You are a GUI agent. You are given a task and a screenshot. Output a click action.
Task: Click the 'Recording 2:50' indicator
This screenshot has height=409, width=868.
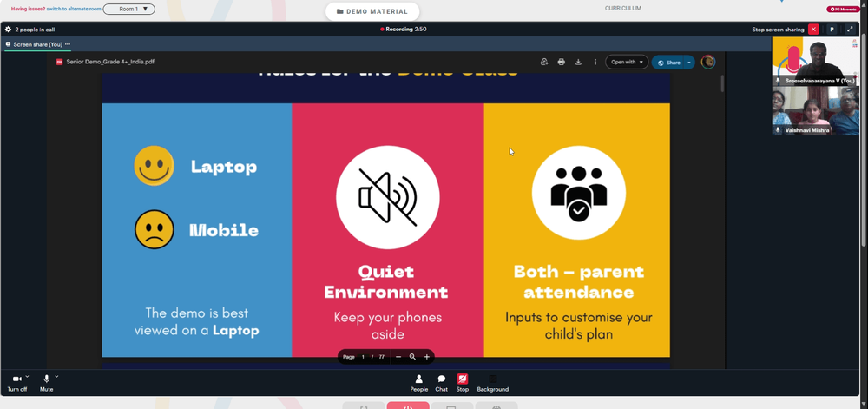point(404,30)
